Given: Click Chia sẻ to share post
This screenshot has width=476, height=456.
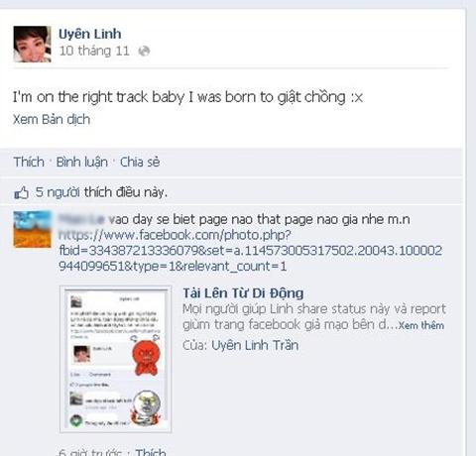Looking at the screenshot, I should [140, 162].
